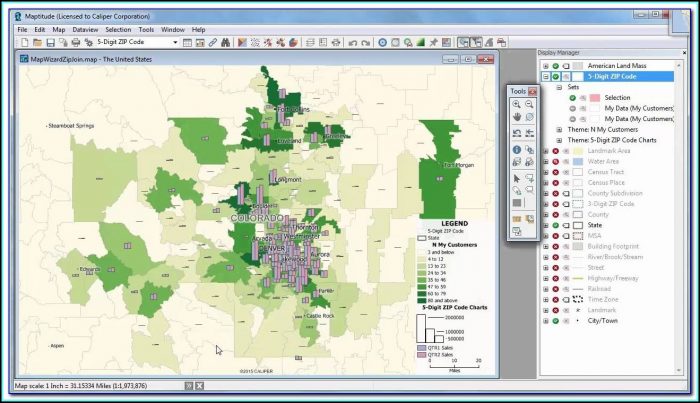This screenshot has width=700, height=403.
Task: Click the Undo arrow in toolbar
Action: 353,43
